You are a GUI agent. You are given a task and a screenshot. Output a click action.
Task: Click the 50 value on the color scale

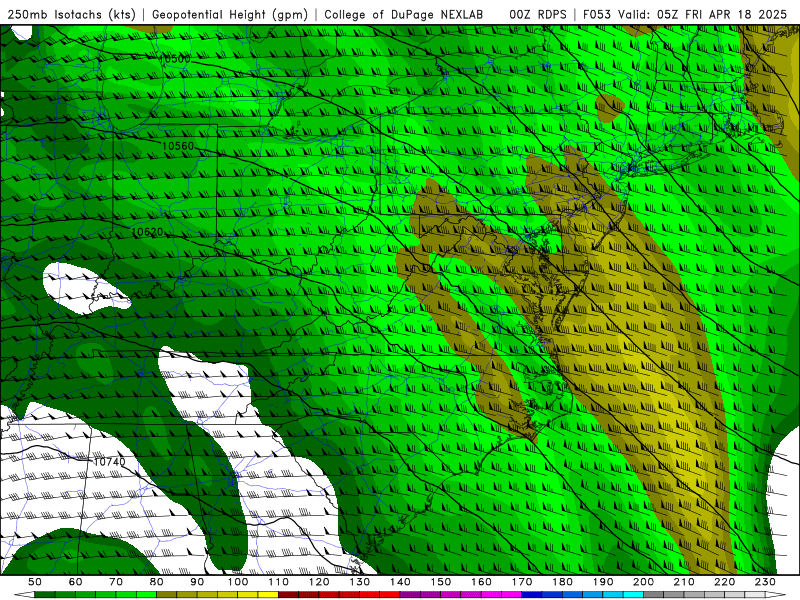pos(35,582)
